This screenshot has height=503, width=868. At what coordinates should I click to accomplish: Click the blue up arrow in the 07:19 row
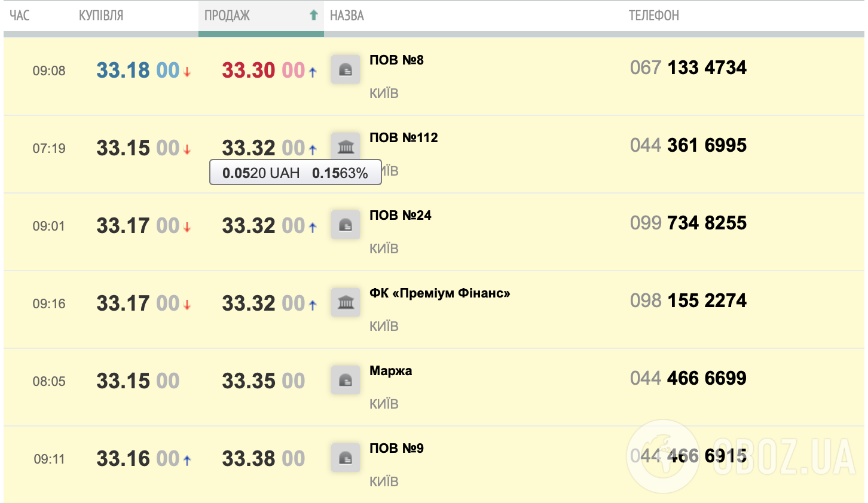(x=313, y=150)
